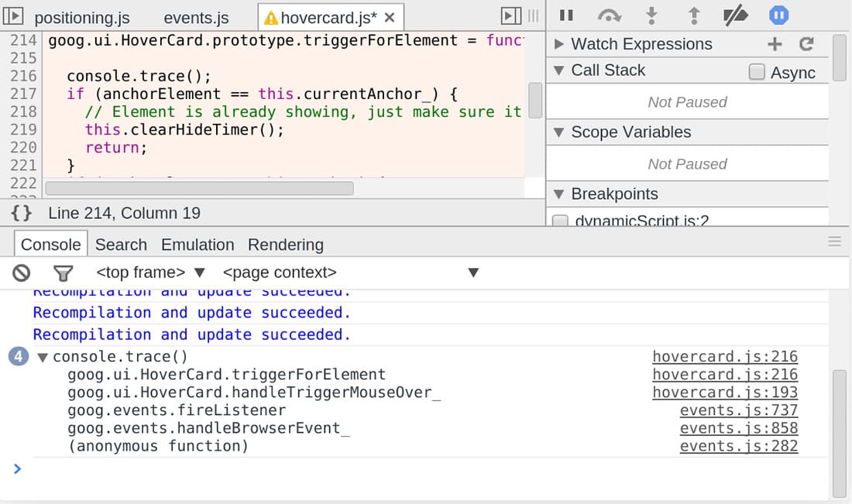Click the step into function icon
The height and width of the screenshot is (504, 852).
(x=651, y=15)
